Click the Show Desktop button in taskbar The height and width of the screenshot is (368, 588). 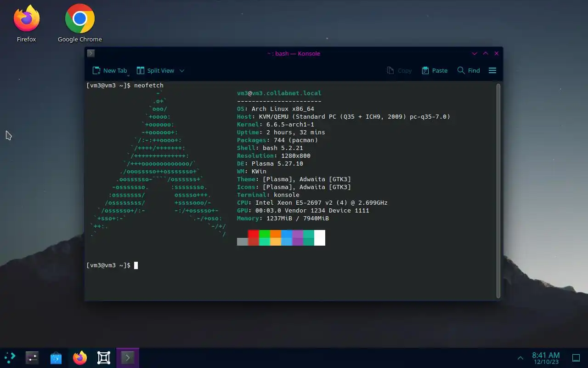click(x=576, y=358)
